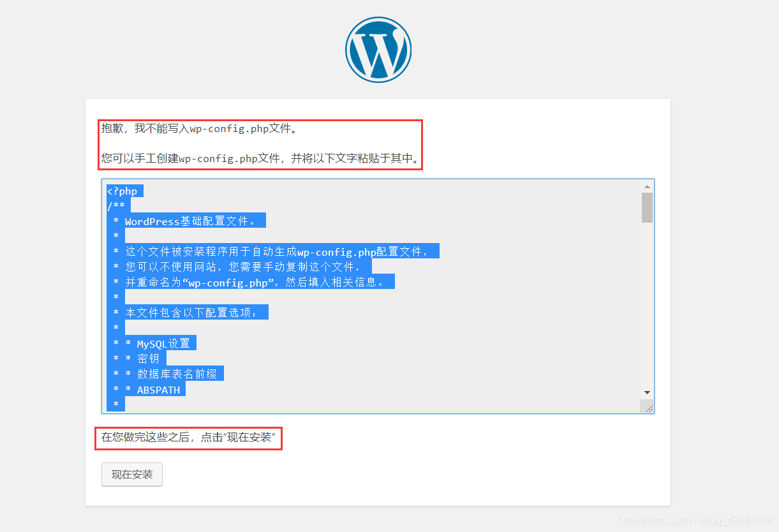Click the text '抱歉，我不能写入wp-config.php文件。'

pos(200,129)
